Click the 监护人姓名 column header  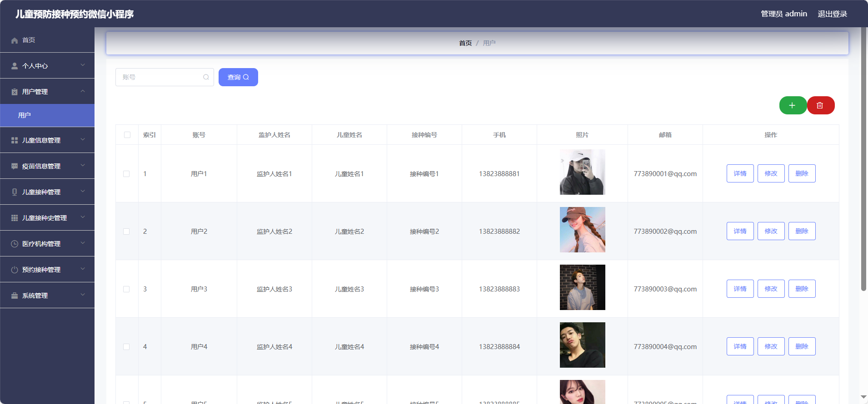pyautogui.click(x=274, y=135)
